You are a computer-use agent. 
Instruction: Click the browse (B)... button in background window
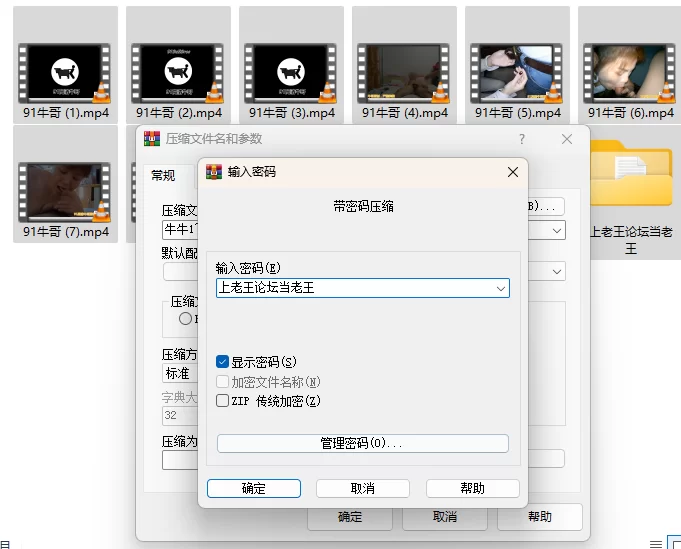[x=546, y=206]
